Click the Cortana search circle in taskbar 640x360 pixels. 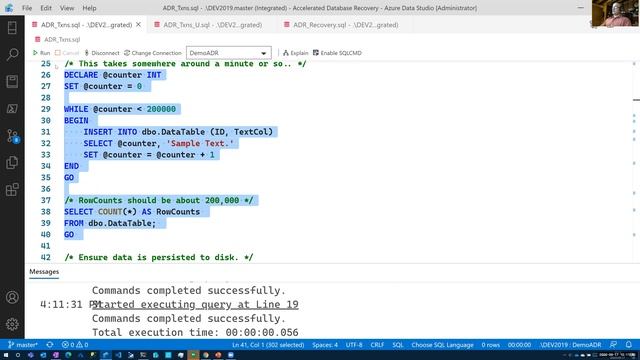point(18,355)
